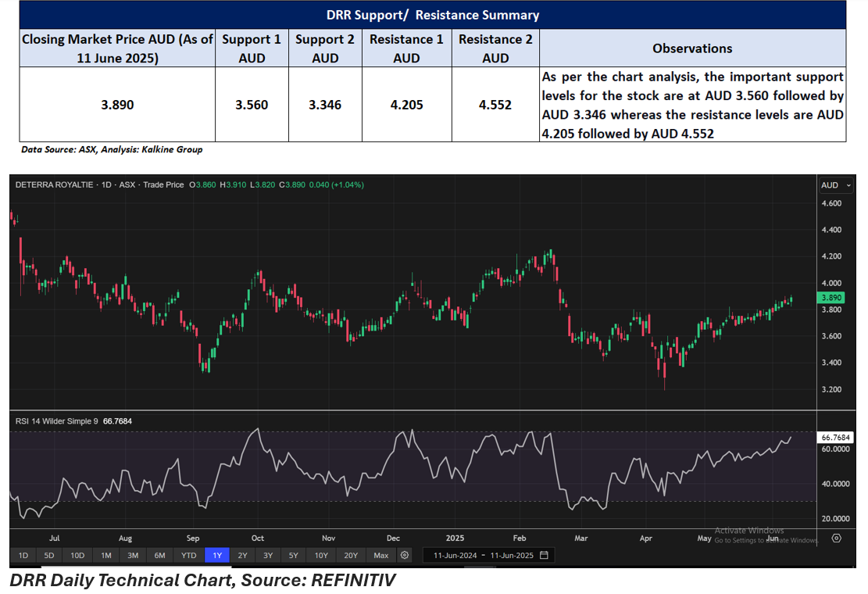Click the 66.7684 RSI value label on axis
This screenshot has width=868, height=594.
point(835,438)
